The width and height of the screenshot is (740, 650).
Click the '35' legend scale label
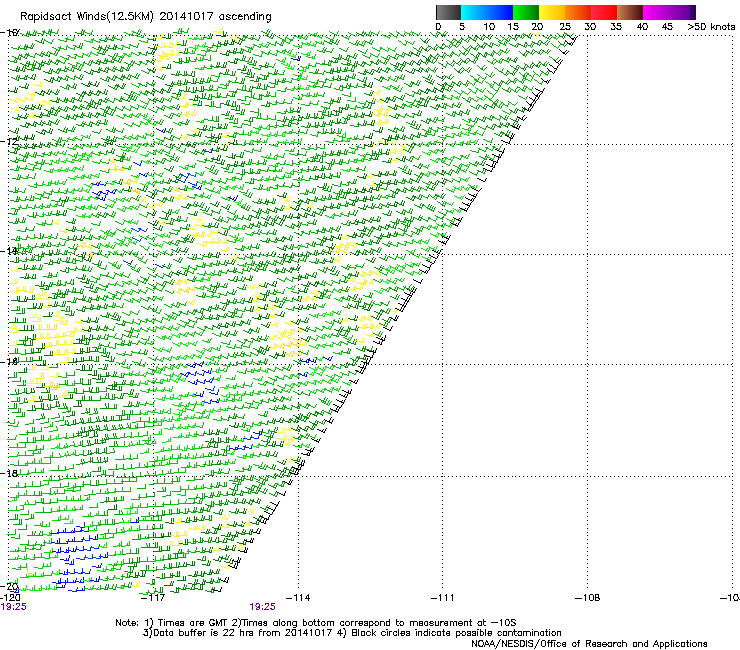pyautogui.click(x=616, y=27)
